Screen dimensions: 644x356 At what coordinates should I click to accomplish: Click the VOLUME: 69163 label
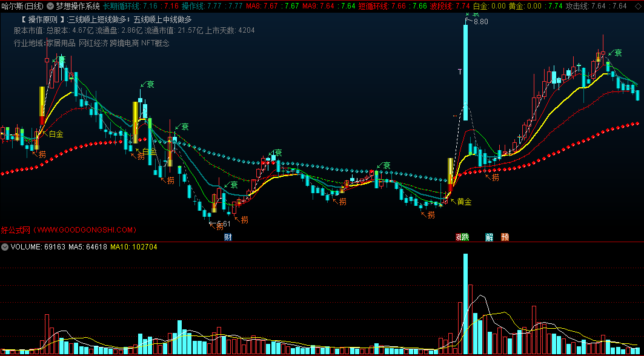pos(38,247)
